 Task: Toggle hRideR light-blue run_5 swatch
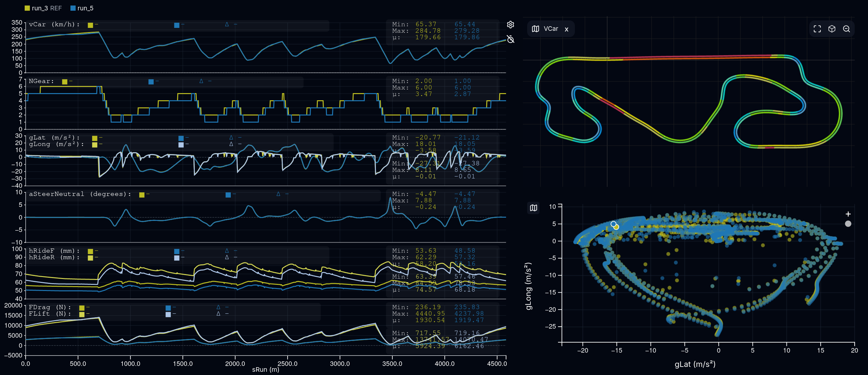[177, 258]
